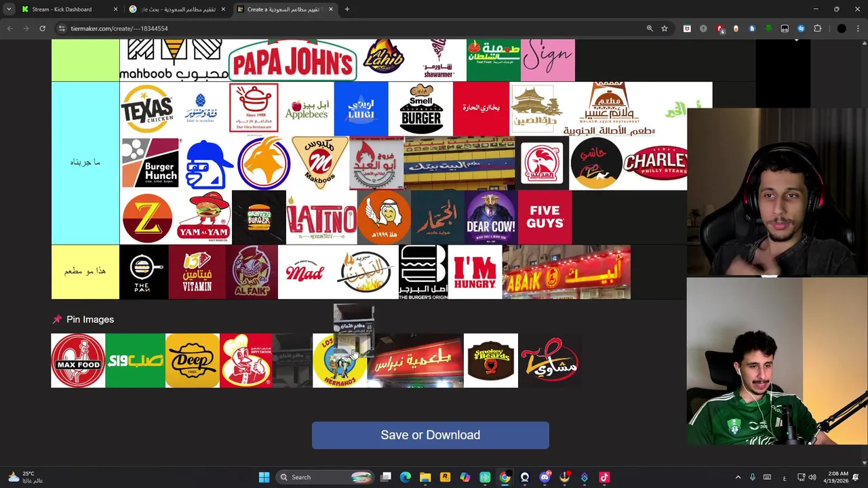Click the yellow tier label هذا مو مطعم
The height and width of the screenshot is (488, 868).
[x=85, y=272]
